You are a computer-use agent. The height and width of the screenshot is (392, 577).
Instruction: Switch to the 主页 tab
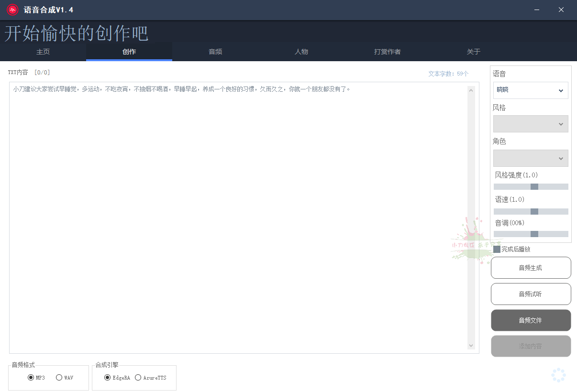[x=43, y=52]
